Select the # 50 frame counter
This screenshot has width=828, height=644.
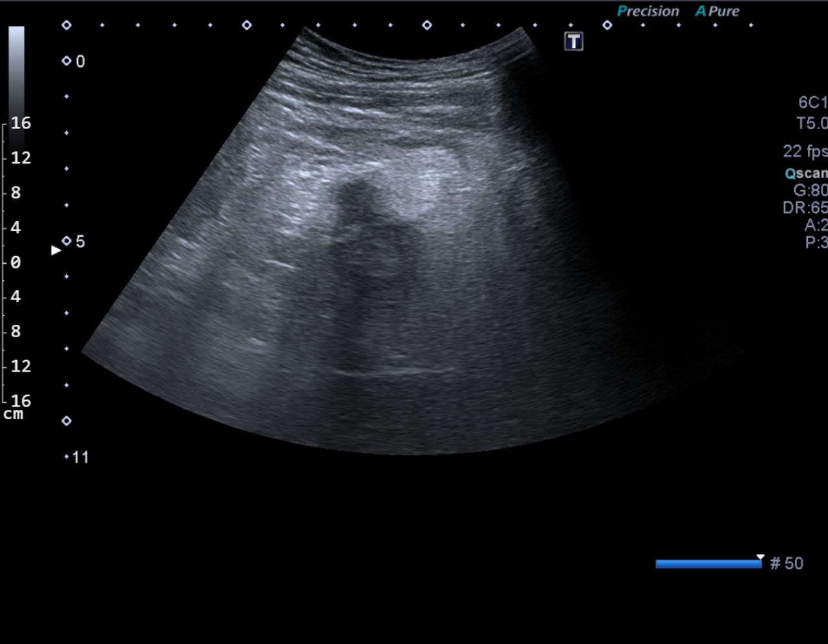tap(786, 564)
